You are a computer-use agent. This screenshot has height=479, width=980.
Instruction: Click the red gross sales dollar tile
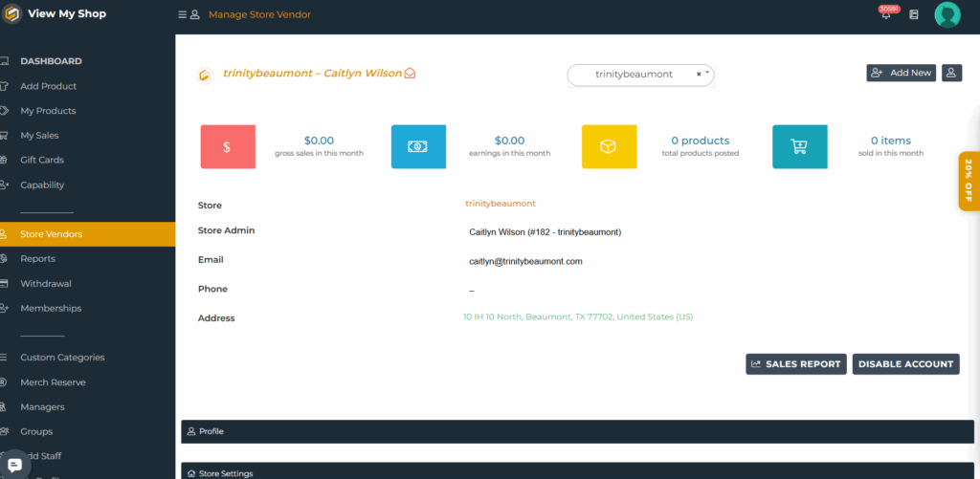point(228,147)
